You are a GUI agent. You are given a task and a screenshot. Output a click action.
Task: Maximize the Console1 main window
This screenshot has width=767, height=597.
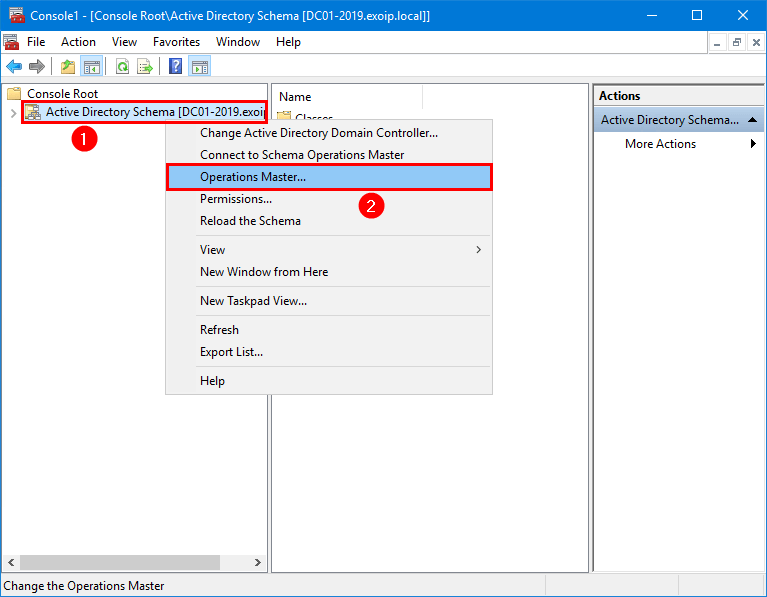pos(697,16)
